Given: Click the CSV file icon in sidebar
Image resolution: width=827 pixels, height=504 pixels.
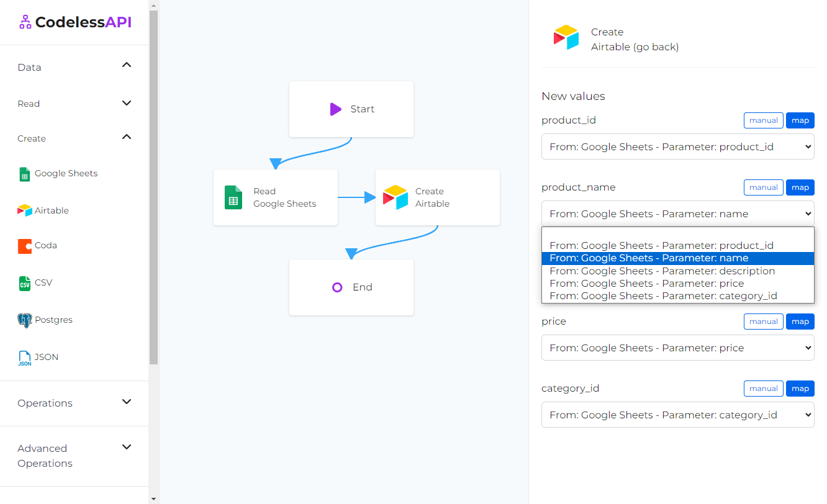Looking at the screenshot, I should (24, 283).
